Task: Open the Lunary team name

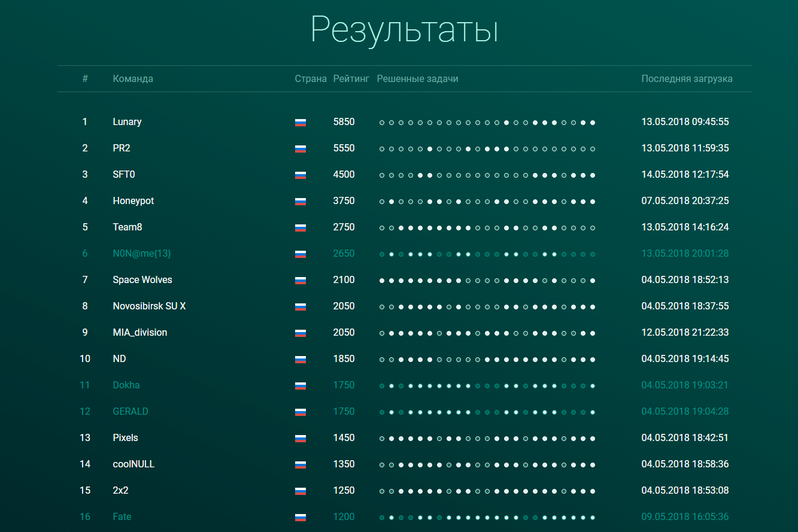Action: 127,122
